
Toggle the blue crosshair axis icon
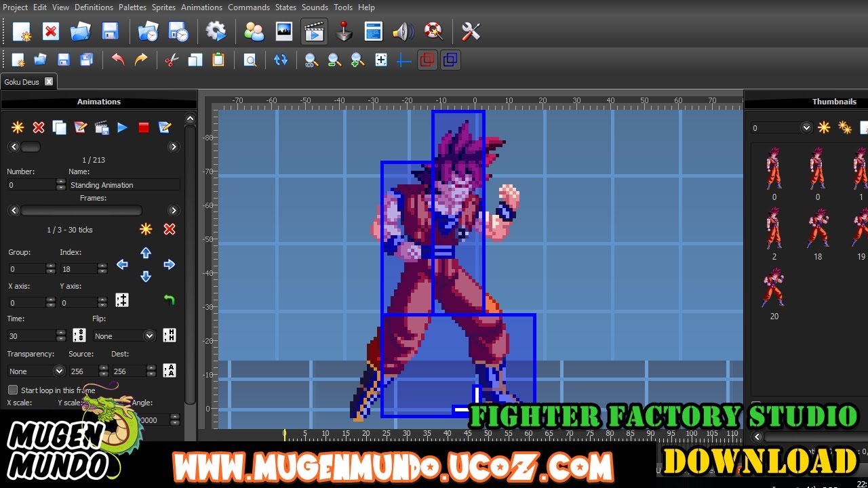click(404, 60)
